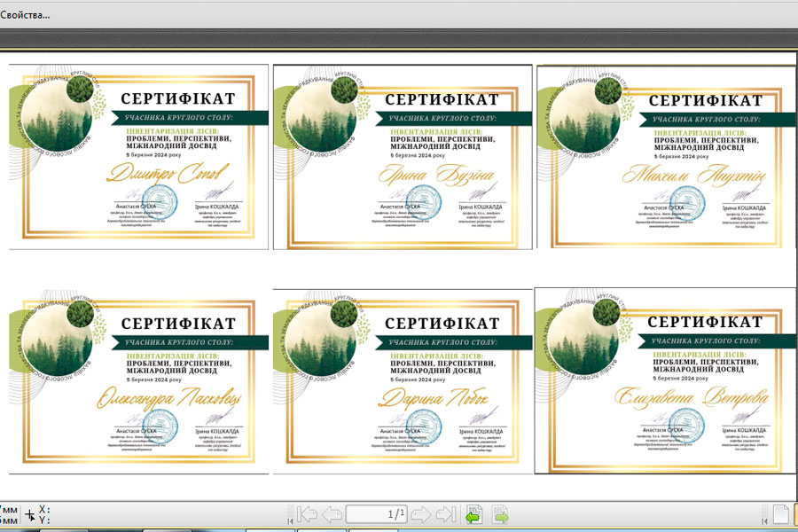798x532 pixels.
Task: Click the Свойства... button
Action: click(x=26, y=15)
